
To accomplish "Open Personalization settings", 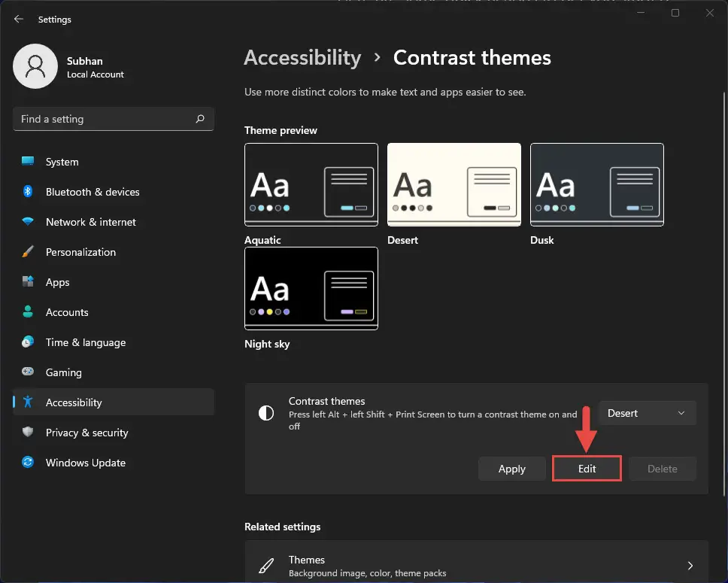I will tap(114, 252).
